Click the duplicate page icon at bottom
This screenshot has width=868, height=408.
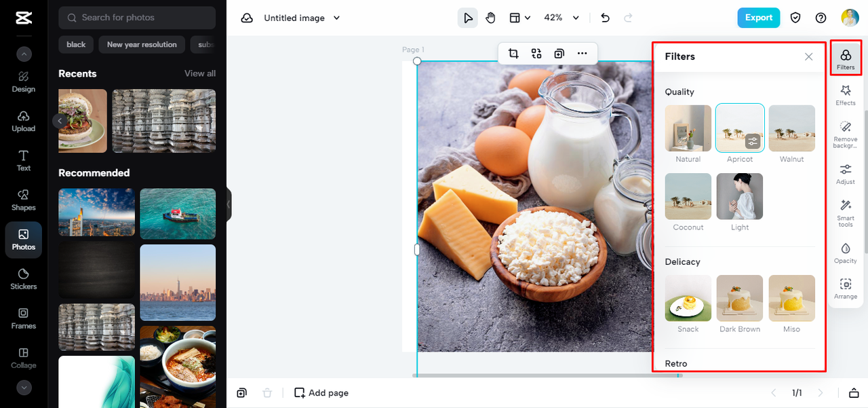click(x=241, y=393)
